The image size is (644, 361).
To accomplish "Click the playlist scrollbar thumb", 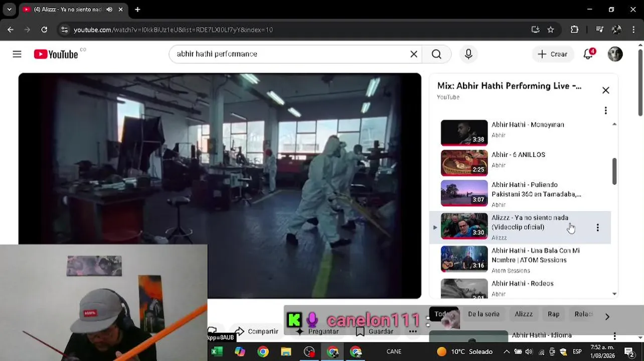I will click(614, 171).
